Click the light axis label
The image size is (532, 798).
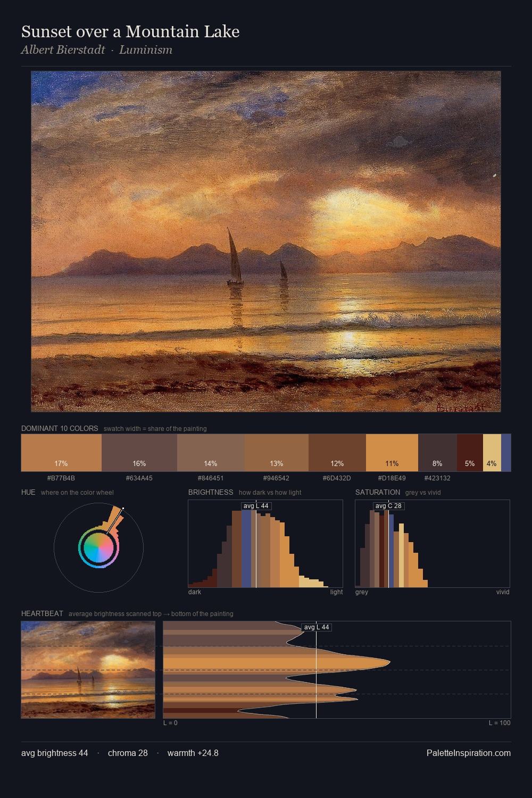(336, 592)
